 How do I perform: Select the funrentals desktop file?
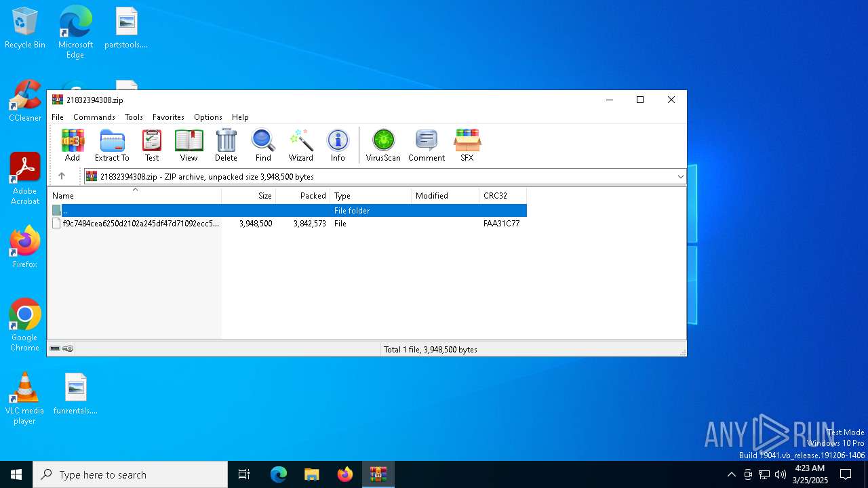(75, 394)
